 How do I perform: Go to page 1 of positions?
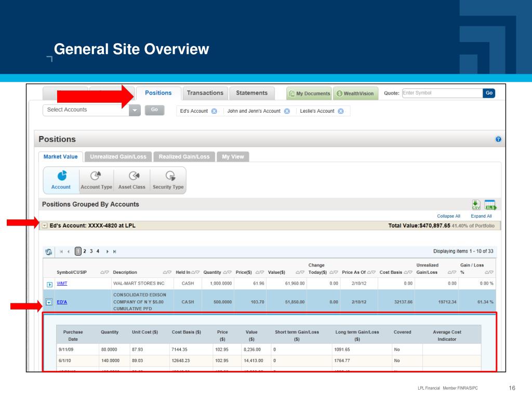[78, 251]
